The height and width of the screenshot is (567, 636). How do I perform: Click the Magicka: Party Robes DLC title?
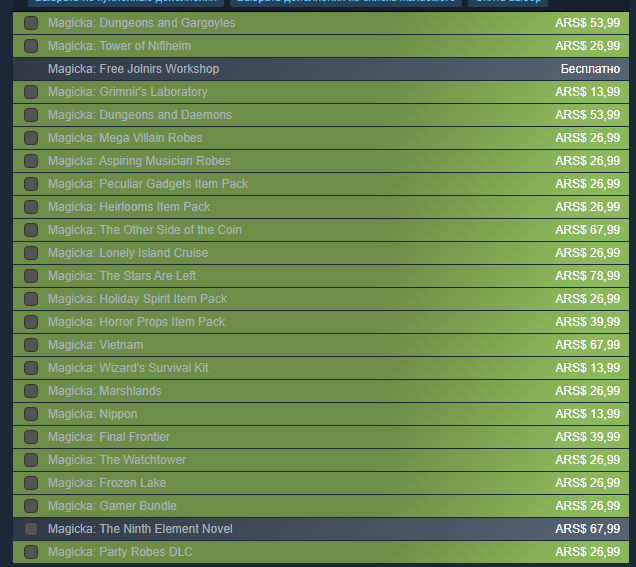[x=120, y=552]
